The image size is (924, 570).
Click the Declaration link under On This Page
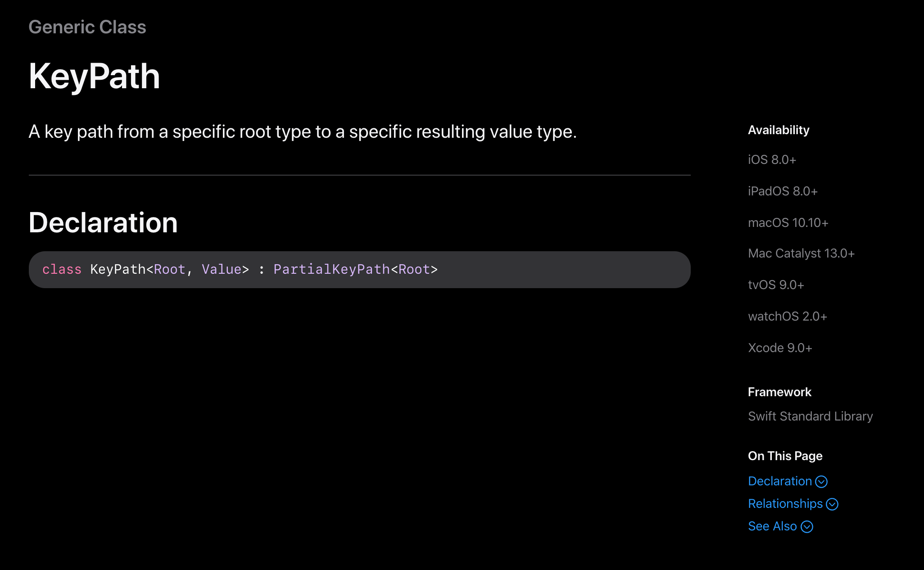(779, 481)
